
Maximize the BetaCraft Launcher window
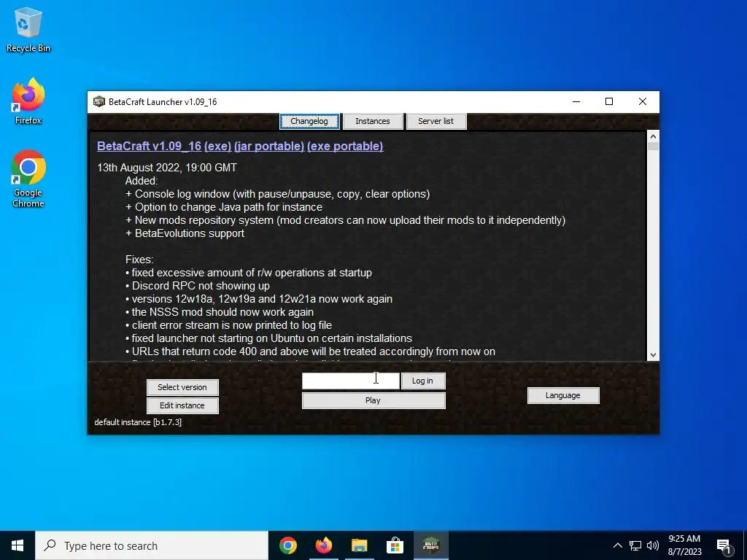(x=609, y=101)
